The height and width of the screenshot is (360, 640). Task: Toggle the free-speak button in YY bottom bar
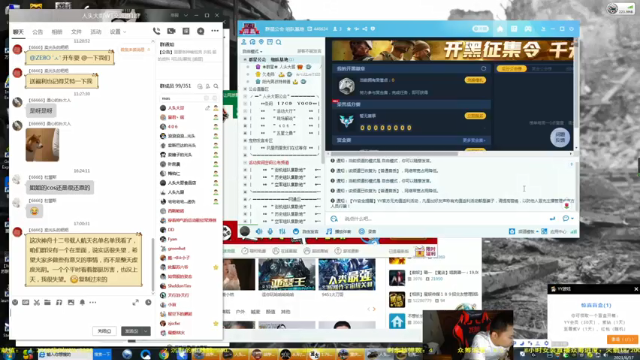306,231
